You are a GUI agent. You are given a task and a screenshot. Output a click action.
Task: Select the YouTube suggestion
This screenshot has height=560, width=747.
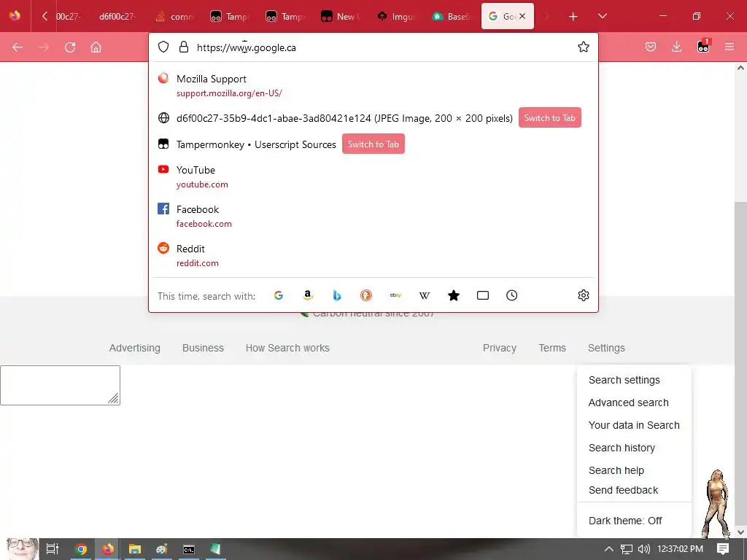373,176
